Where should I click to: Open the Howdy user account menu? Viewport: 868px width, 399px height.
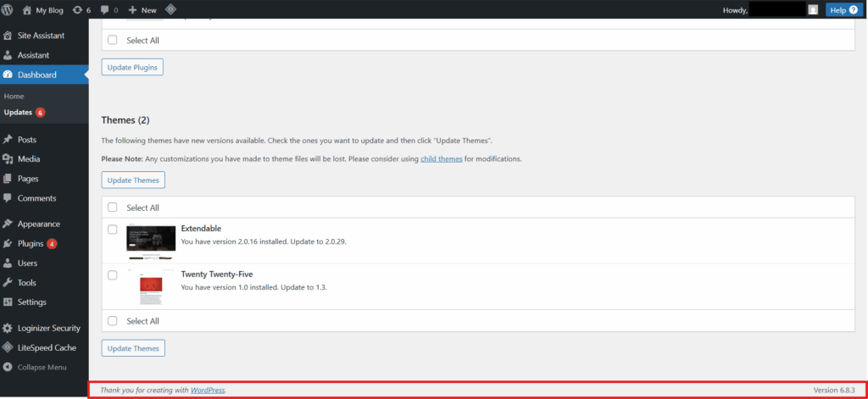point(770,10)
